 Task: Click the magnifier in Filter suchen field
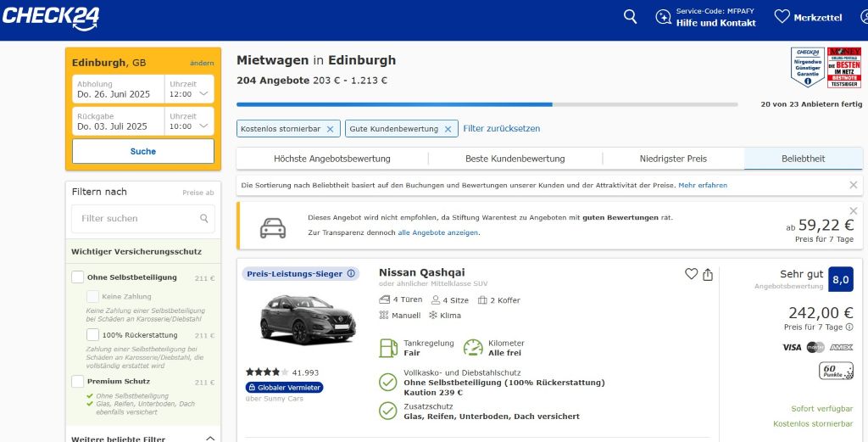click(x=204, y=218)
